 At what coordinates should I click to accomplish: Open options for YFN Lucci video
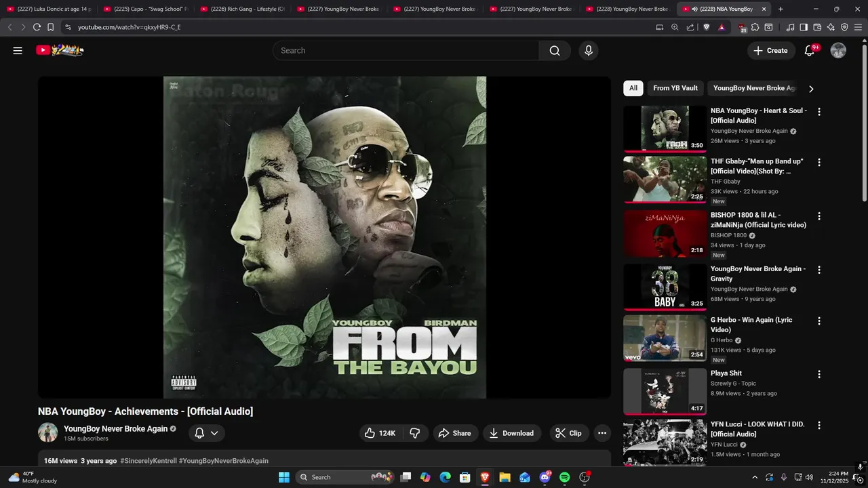819,425
